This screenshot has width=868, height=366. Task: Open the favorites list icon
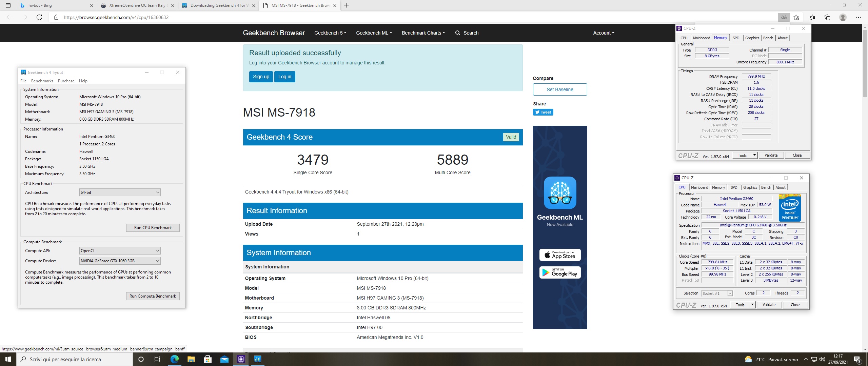point(812,17)
